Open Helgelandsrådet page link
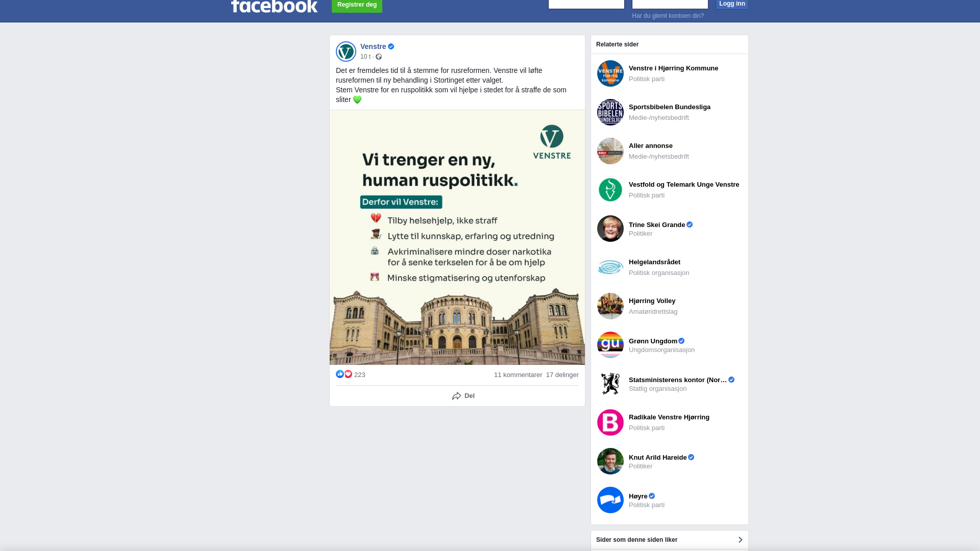Screen dimensions: 980x551 tap(654, 262)
